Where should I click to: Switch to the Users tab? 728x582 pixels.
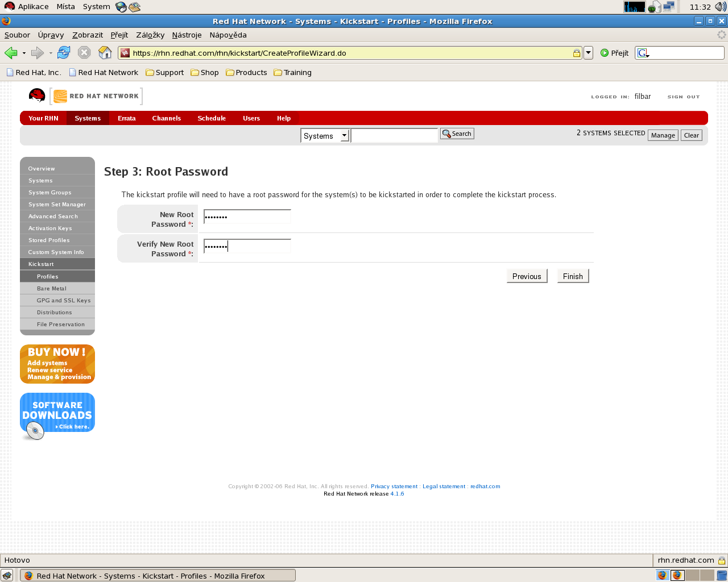point(251,118)
